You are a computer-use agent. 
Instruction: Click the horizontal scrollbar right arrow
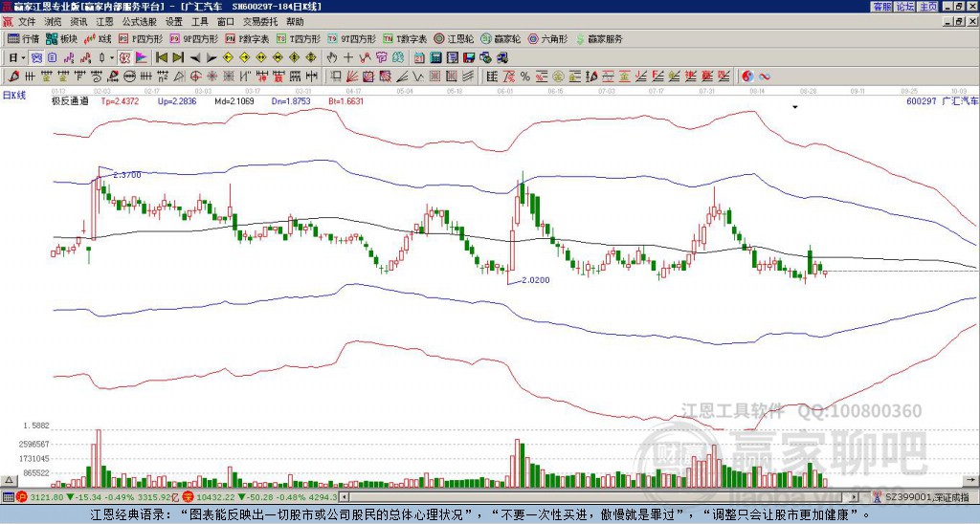(x=855, y=497)
